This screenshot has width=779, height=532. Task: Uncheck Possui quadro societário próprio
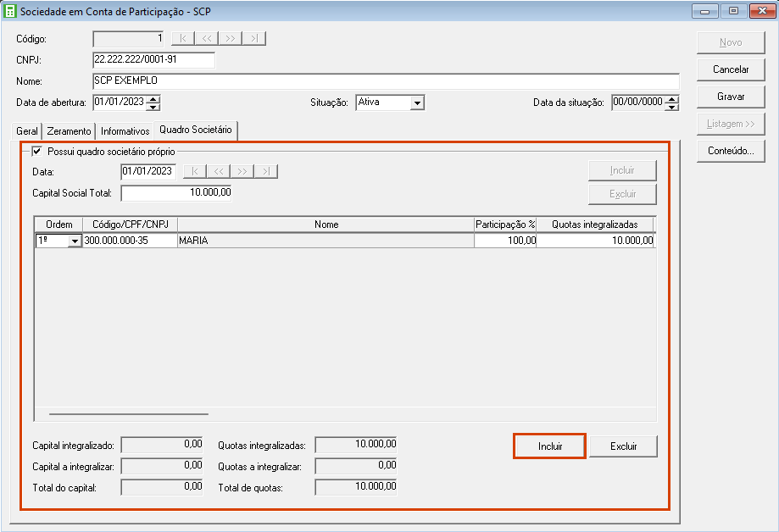[x=37, y=152]
